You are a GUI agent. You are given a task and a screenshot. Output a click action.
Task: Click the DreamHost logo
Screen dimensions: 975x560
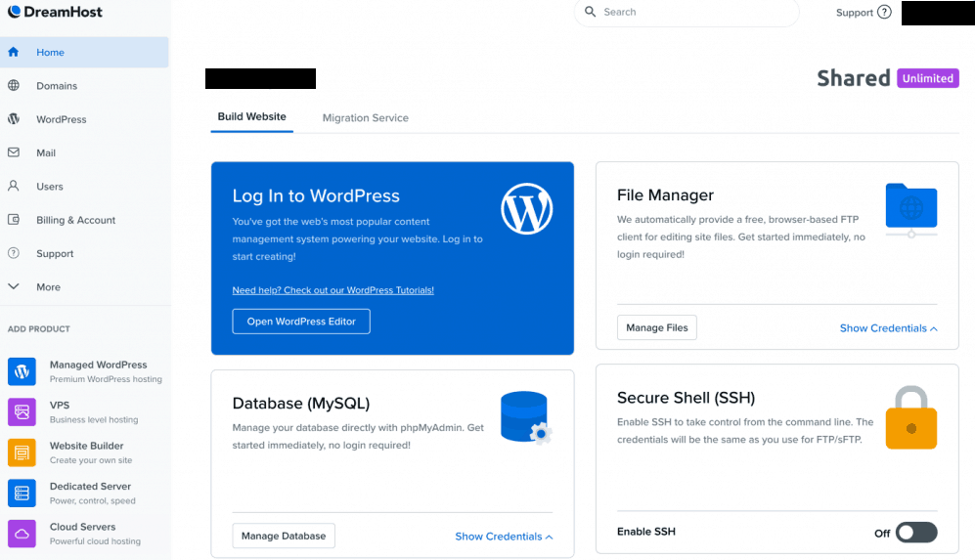tap(55, 11)
